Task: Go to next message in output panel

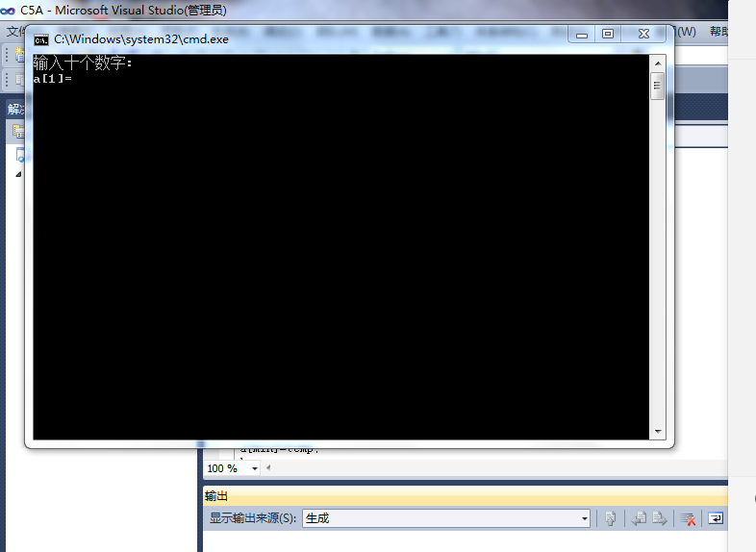Action: coord(660,518)
